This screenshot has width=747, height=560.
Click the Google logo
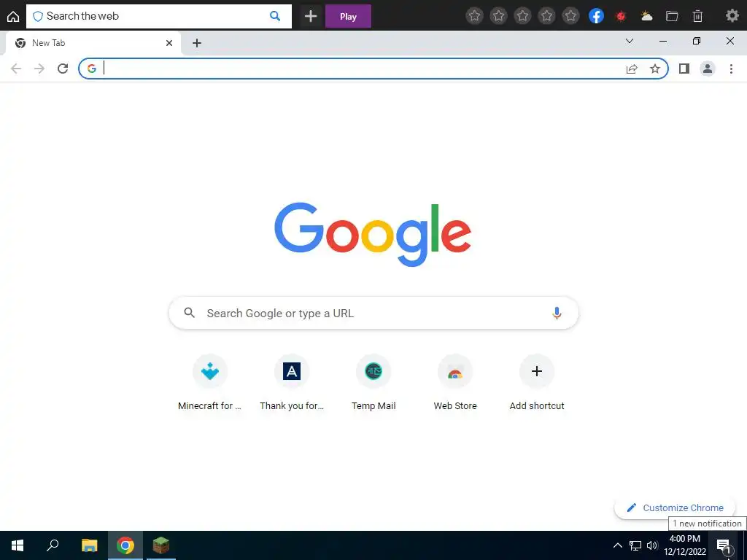(x=373, y=234)
